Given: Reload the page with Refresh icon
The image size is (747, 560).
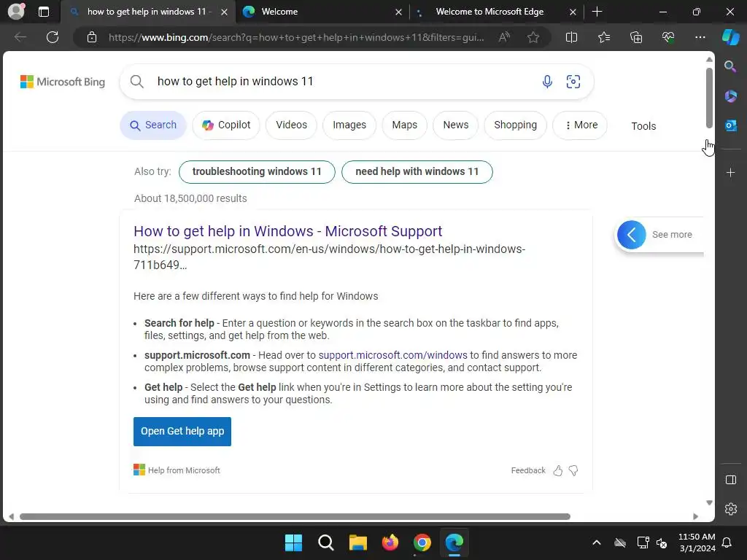Looking at the screenshot, I should [x=53, y=37].
